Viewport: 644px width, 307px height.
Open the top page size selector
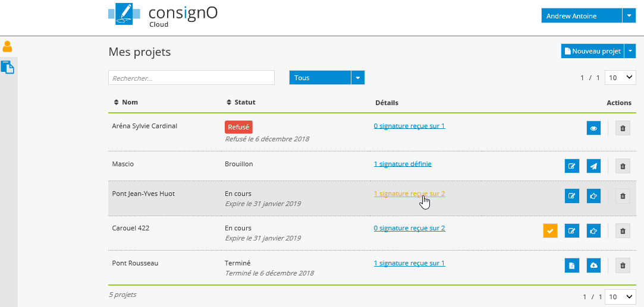coord(620,78)
